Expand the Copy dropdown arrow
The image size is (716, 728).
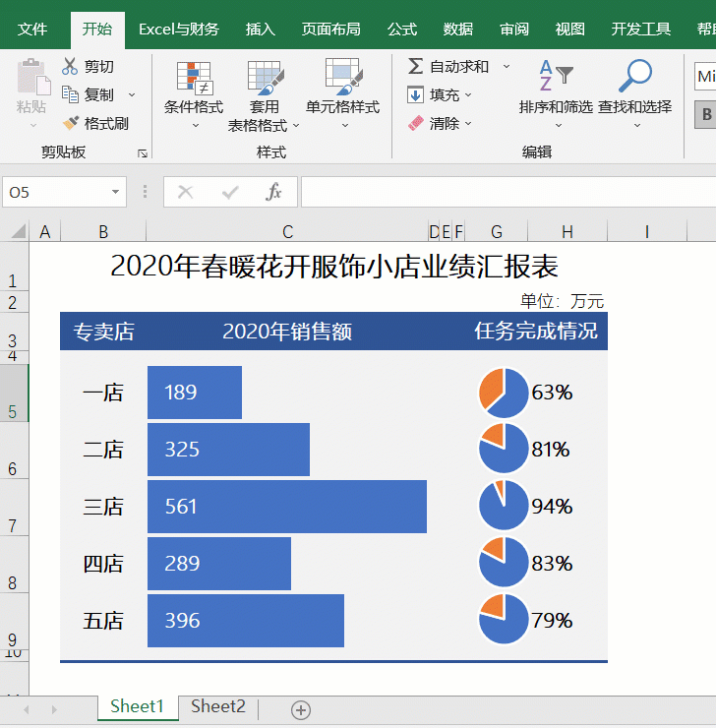(x=132, y=95)
